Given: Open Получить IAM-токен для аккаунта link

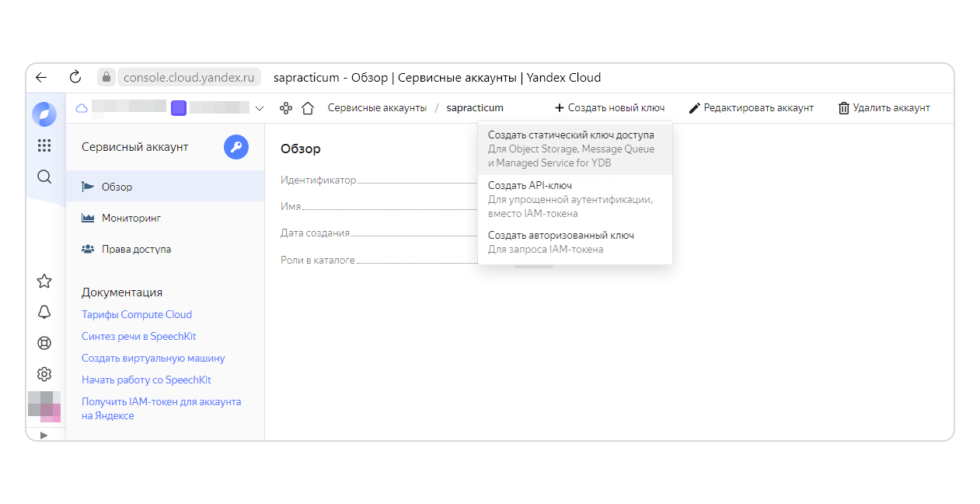Looking at the screenshot, I should (162, 408).
